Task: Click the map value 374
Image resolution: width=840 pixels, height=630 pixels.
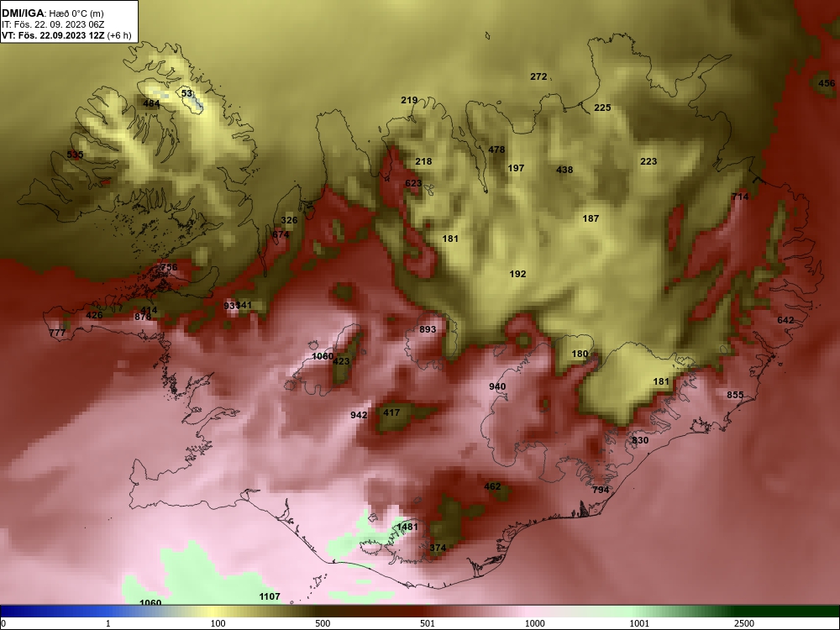Action: click(438, 548)
